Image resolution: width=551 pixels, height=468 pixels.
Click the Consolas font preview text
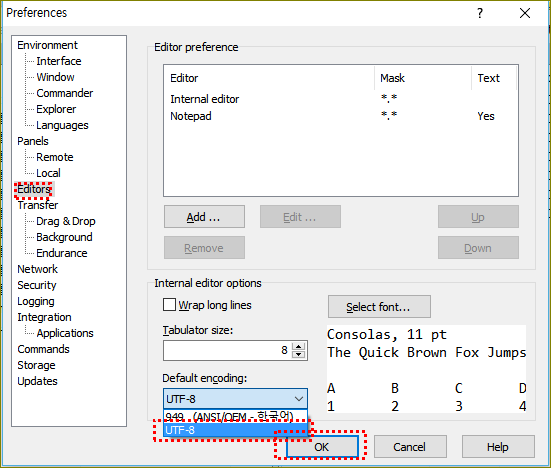(387, 334)
